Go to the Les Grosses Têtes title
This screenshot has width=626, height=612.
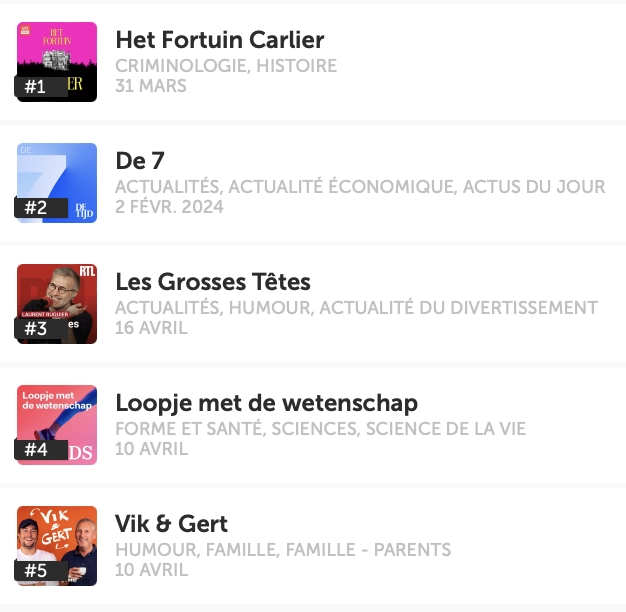click(213, 282)
